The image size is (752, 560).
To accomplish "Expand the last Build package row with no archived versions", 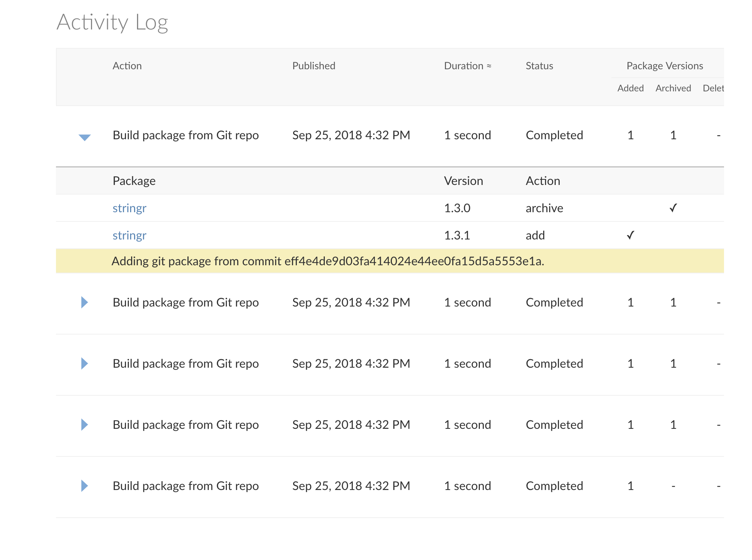I will point(84,486).
